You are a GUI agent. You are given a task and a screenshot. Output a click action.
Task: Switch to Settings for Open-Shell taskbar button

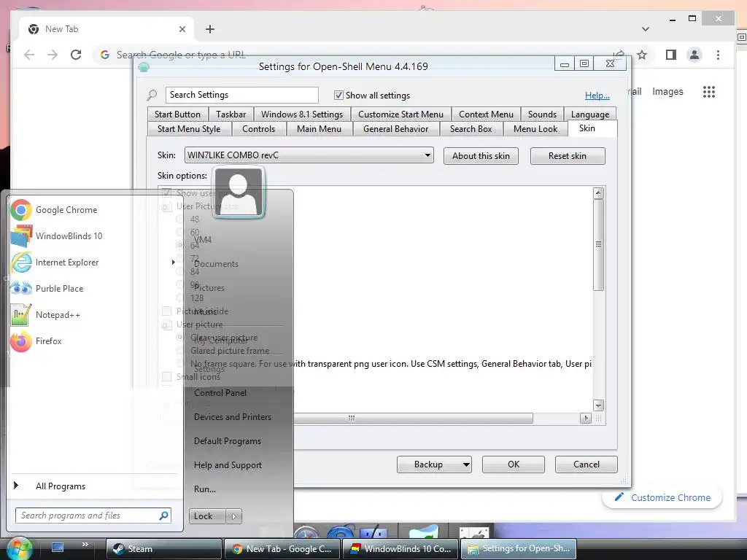[x=519, y=548]
